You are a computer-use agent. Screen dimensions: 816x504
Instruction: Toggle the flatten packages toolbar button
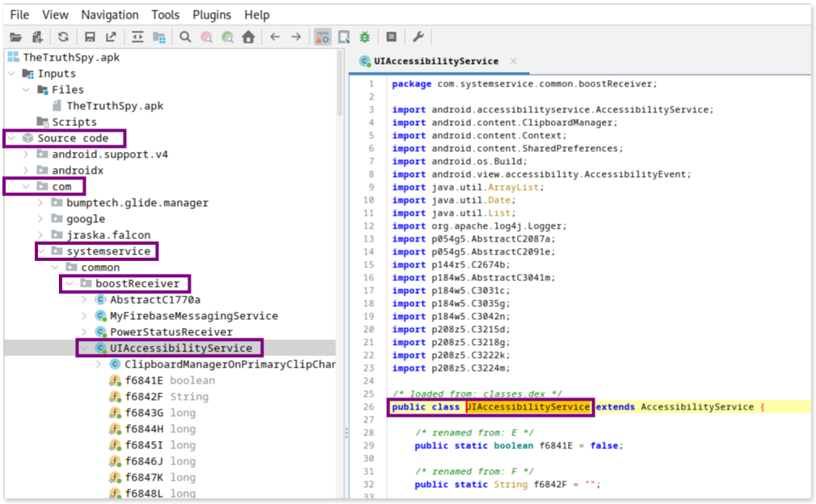click(x=158, y=37)
